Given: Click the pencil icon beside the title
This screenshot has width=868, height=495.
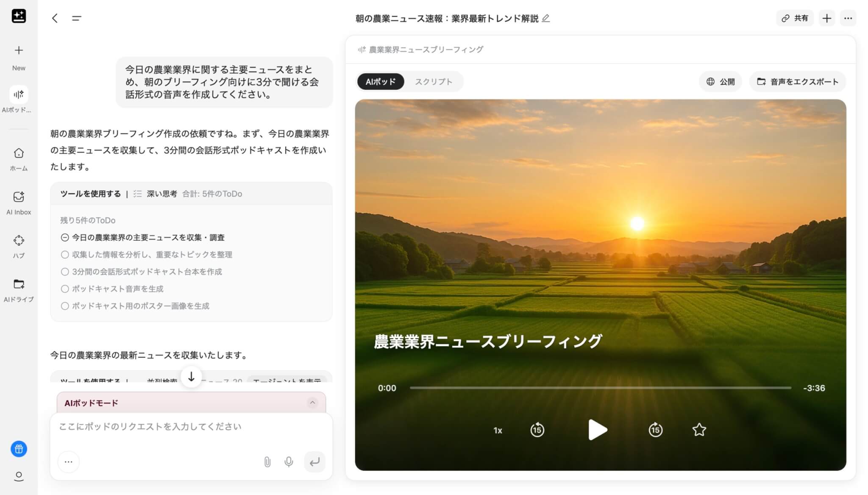Looking at the screenshot, I should tap(546, 18).
